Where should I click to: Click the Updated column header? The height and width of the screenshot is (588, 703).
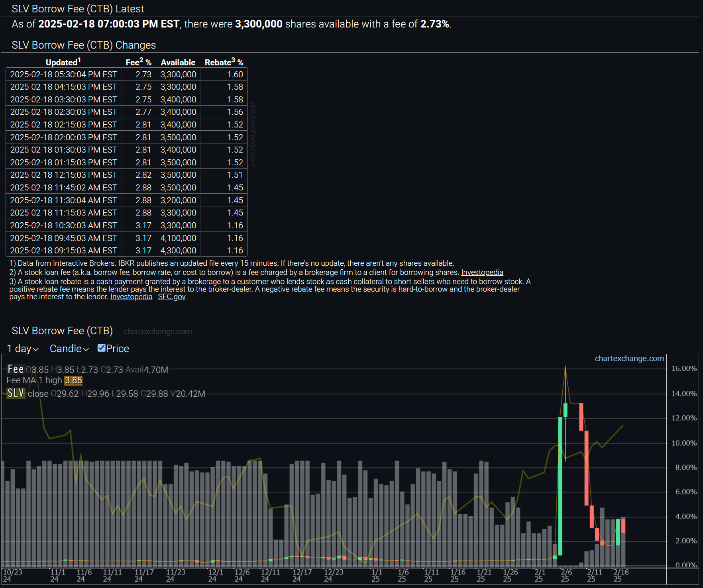(x=63, y=62)
